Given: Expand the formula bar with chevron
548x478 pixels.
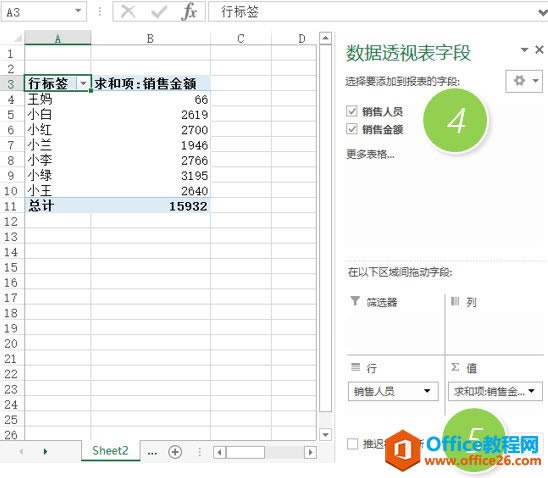Looking at the screenshot, I should [x=542, y=13].
